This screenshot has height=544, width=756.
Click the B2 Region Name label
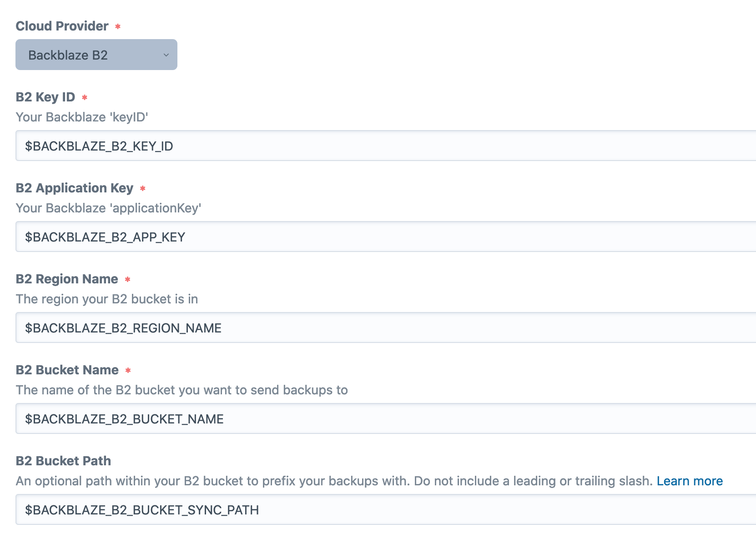[67, 279]
